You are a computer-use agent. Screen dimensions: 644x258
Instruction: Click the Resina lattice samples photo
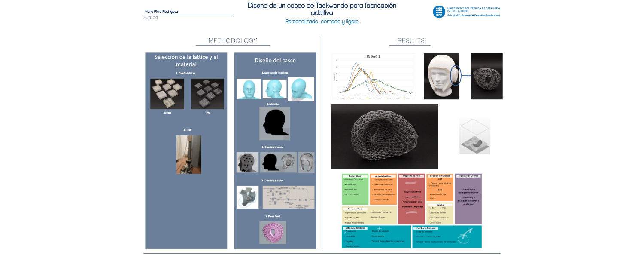pos(167,93)
